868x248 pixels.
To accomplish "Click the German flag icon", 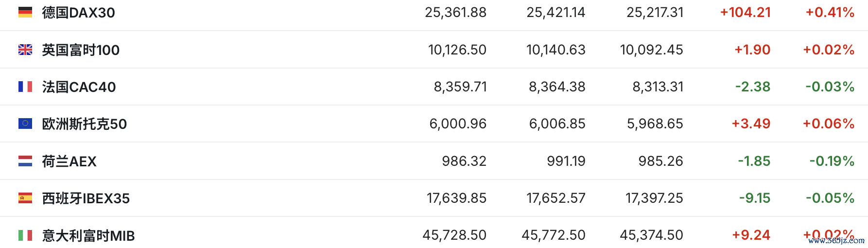I will click(25, 12).
